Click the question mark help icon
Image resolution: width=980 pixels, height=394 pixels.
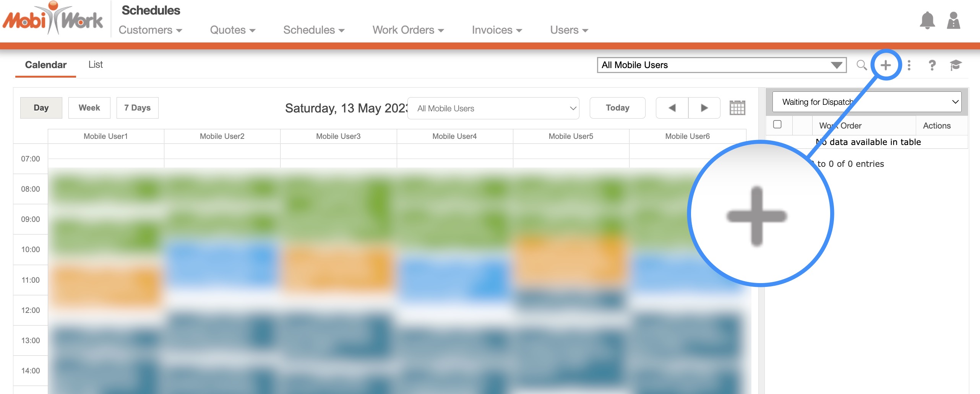[932, 65]
